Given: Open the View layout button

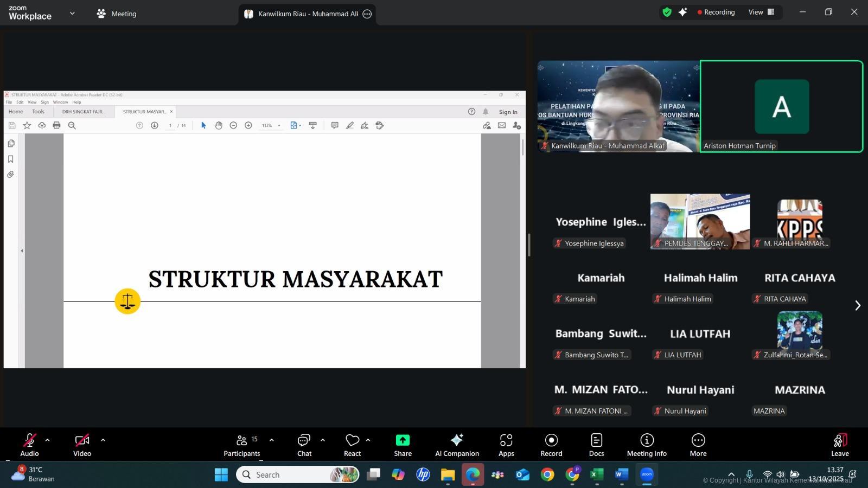Looking at the screenshot, I should click(x=762, y=12).
